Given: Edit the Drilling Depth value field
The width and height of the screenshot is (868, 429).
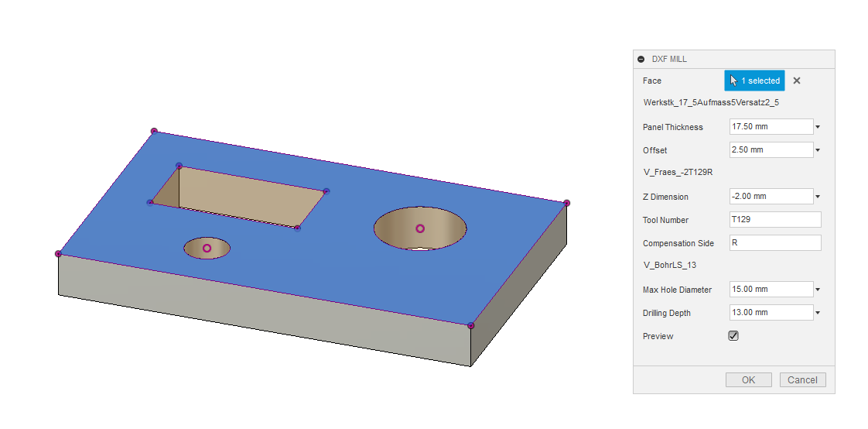Looking at the screenshot, I should point(771,313).
